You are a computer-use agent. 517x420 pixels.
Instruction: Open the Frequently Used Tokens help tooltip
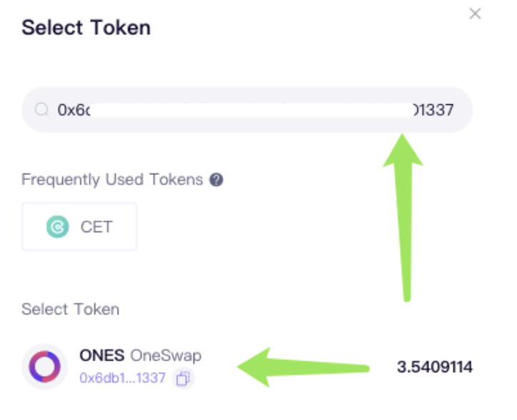[x=216, y=180]
